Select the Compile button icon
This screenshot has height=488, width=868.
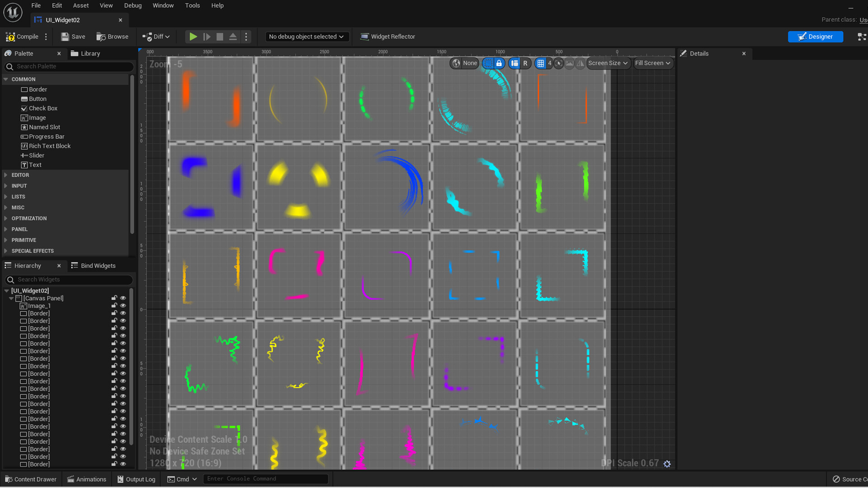(x=10, y=37)
